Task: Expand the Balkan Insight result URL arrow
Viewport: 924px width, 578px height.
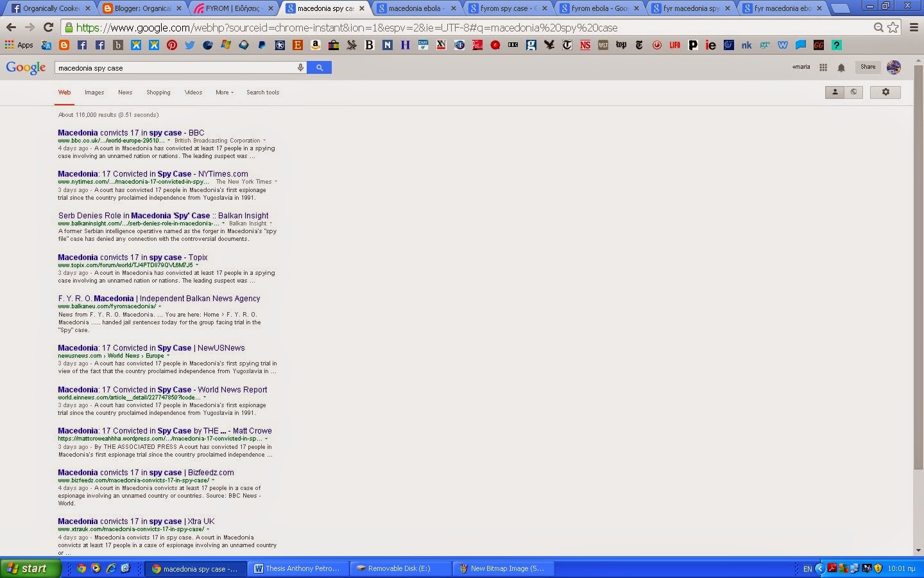Action: [223, 223]
